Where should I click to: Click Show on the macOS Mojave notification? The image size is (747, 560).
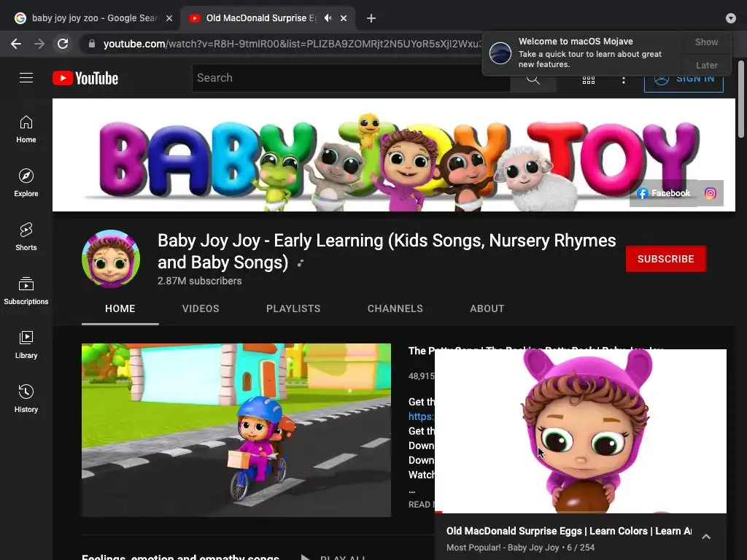pyautogui.click(x=706, y=42)
